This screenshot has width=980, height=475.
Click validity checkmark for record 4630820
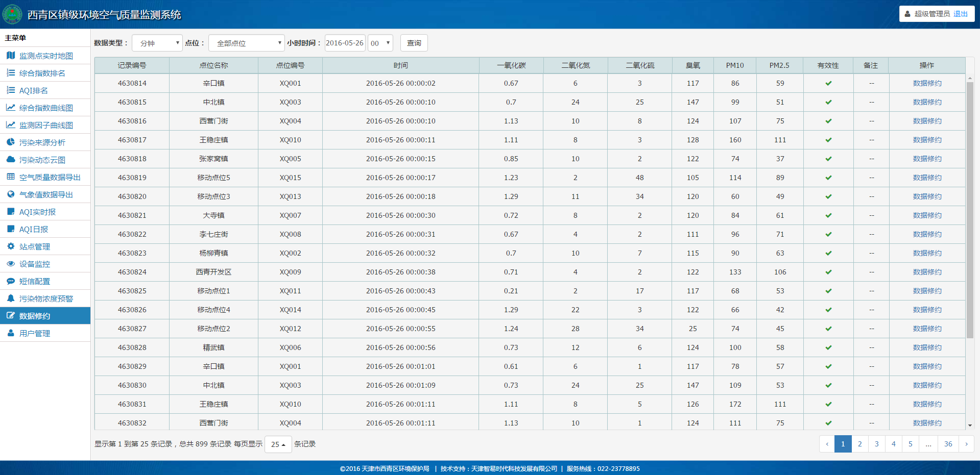click(828, 196)
